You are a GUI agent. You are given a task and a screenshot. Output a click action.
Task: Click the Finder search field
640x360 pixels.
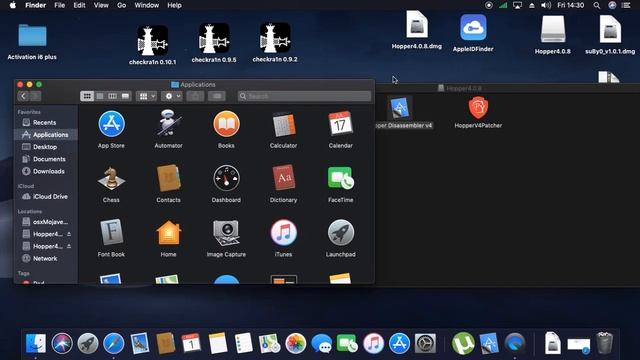pyautogui.click(x=304, y=96)
